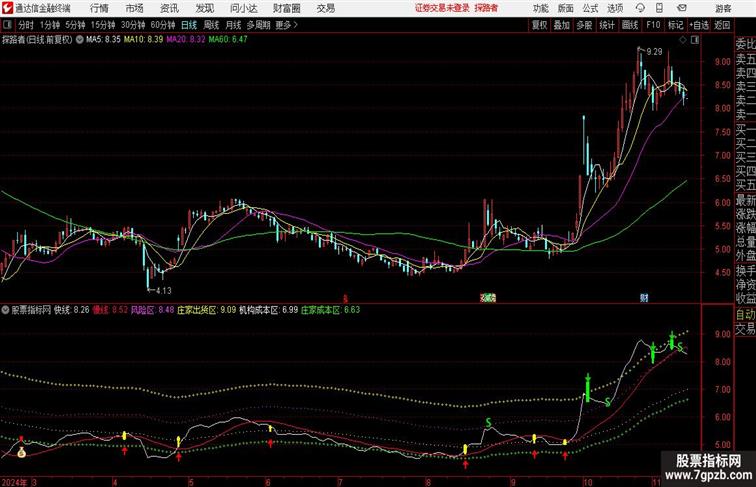Viewport: 756px width, 487px height.
Task: Click the 叠加 toolbar button
Action: pyautogui.click(x=562, y=25)
